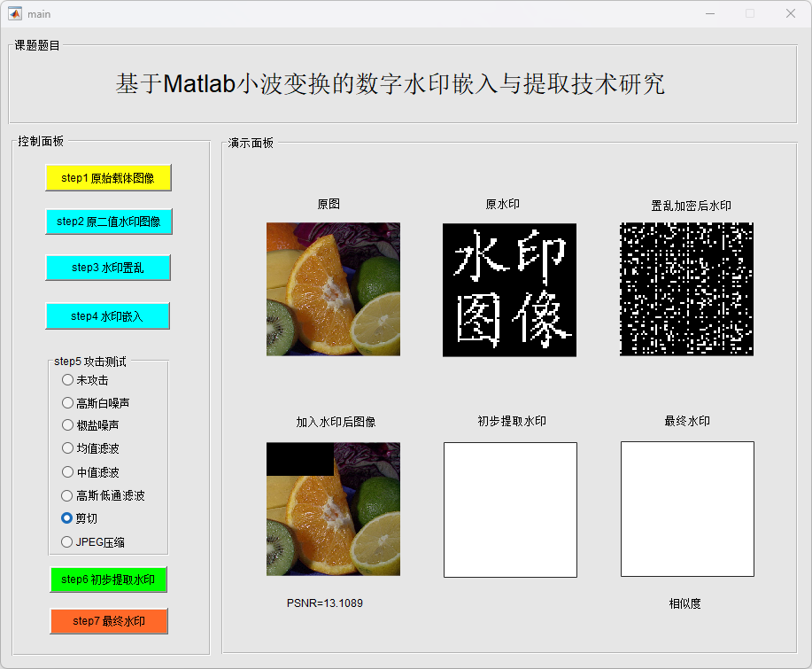This screenshot has height=669, width=812.
Task: Click the PSNR=13.1089 value text
Action: (325, 603)
